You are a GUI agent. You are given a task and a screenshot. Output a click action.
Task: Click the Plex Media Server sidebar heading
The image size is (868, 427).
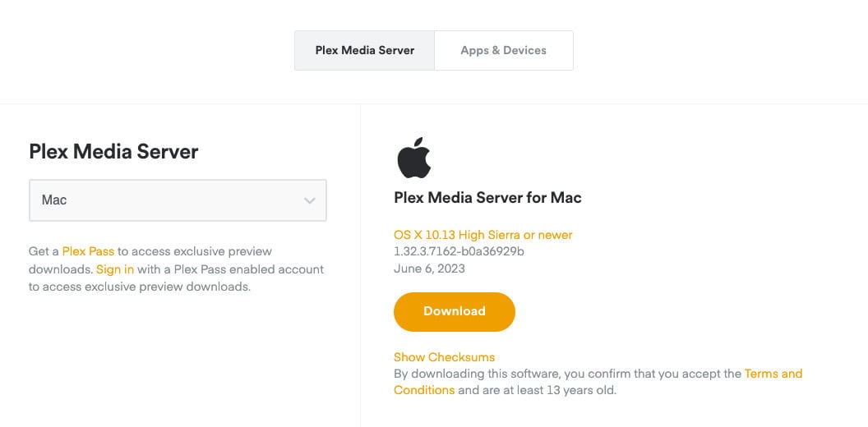[x=113, y=152]
